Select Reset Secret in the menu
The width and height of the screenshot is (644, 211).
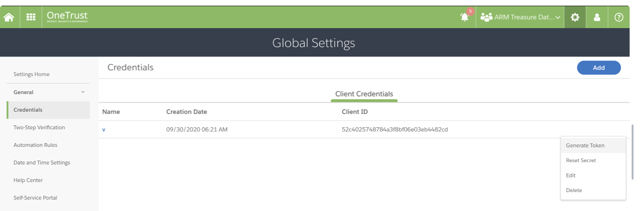click(581, 161)
